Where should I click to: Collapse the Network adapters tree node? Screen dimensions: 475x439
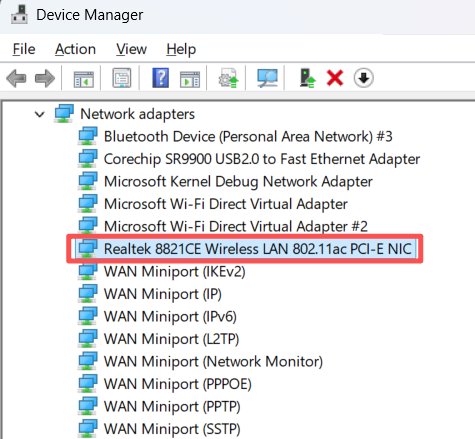(40, 115)
